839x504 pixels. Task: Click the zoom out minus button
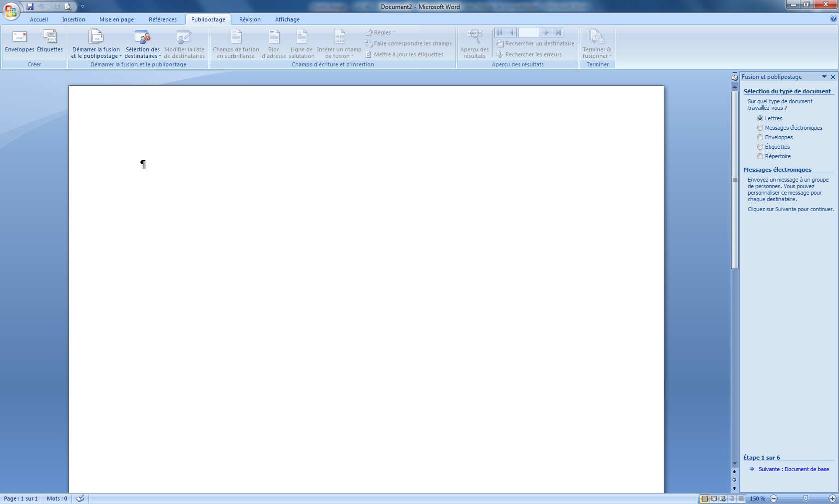(x=774, y=499)
